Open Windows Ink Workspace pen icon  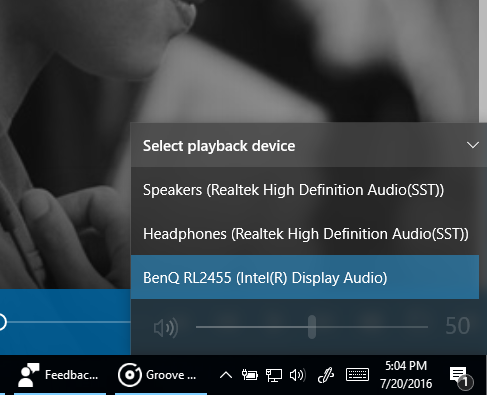pyautogui.click(x=326, y=375)
